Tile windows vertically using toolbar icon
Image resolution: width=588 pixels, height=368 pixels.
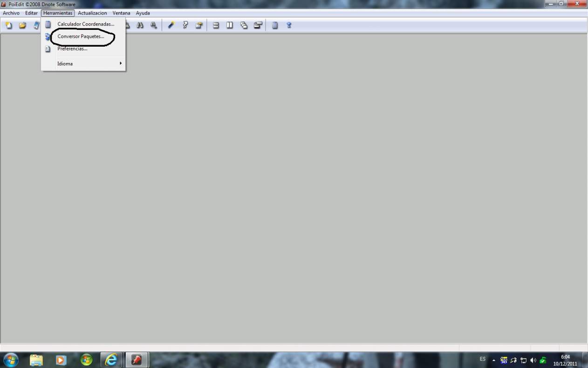pos(230,25)
